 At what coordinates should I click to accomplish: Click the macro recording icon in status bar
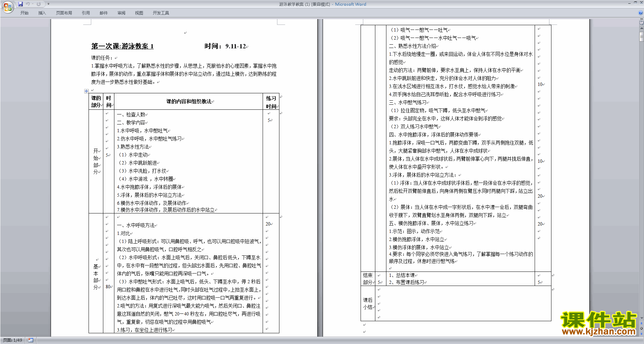point(31,340)
